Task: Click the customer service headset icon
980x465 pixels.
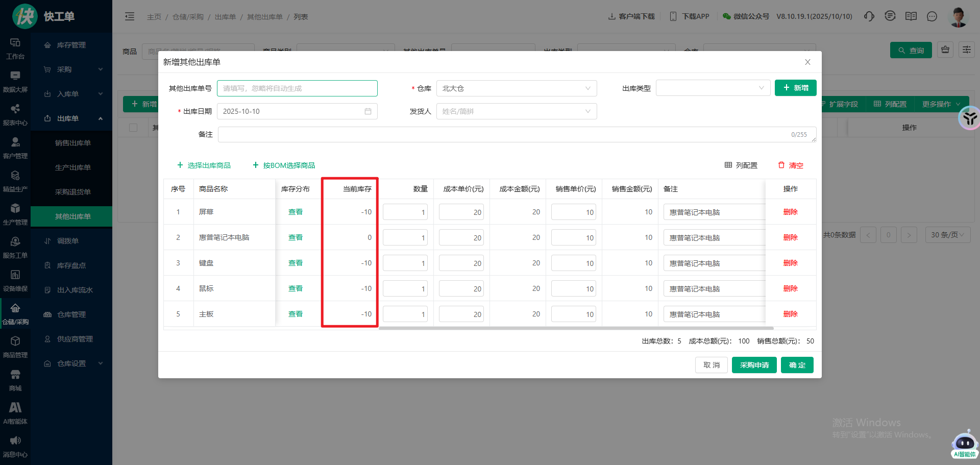Action: (x=869, y=16)
